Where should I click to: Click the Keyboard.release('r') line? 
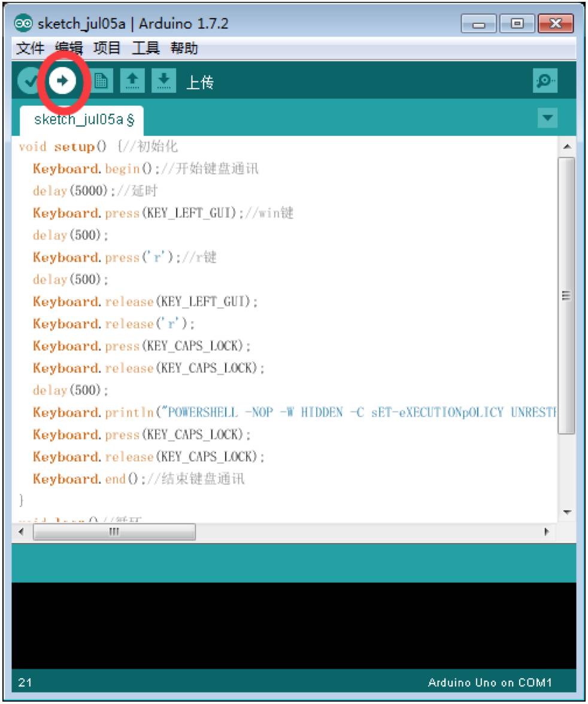[x=114, y=324]
